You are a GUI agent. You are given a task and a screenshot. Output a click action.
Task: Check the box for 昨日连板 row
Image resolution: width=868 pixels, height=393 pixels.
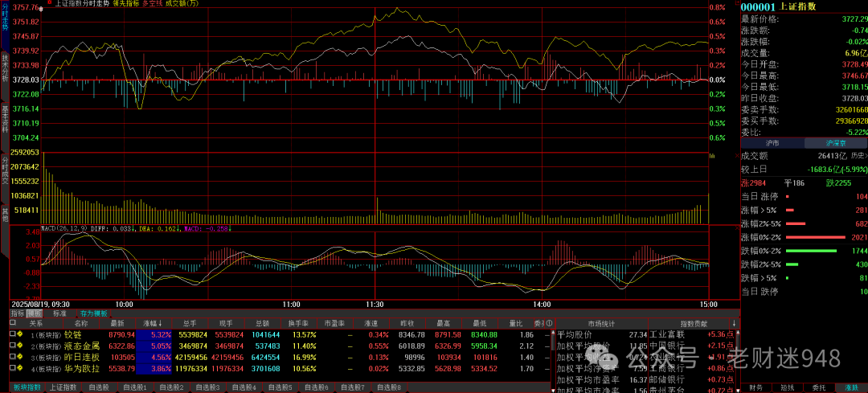[11, 357]
